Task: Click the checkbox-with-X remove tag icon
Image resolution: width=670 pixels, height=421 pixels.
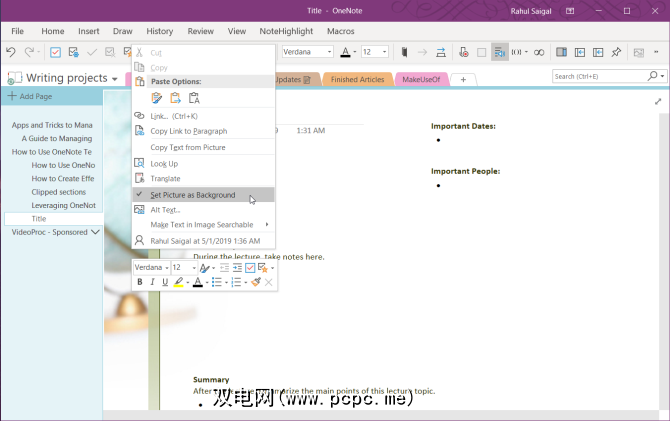Action: (110, 52)
